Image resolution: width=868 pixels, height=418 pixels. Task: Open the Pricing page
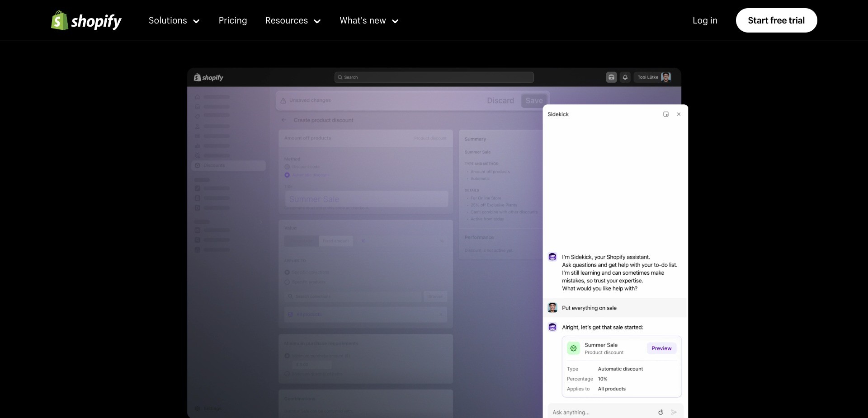pyautogui.click(x=233, y=21)
